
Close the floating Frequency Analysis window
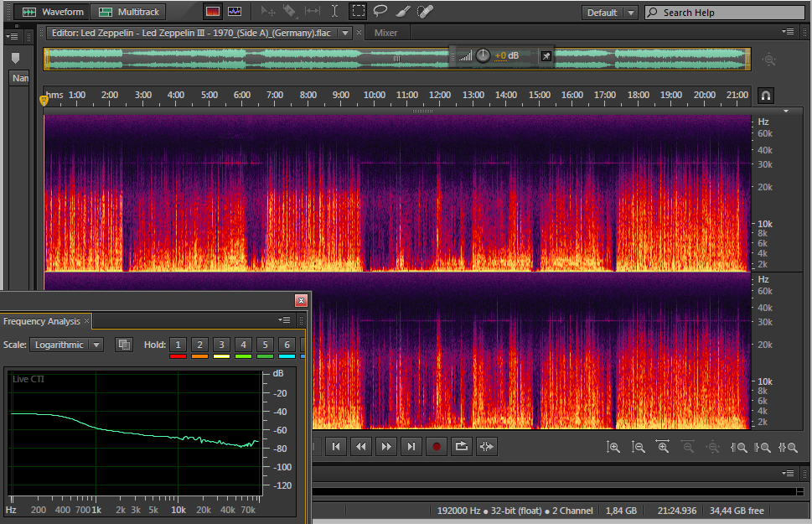301,301
